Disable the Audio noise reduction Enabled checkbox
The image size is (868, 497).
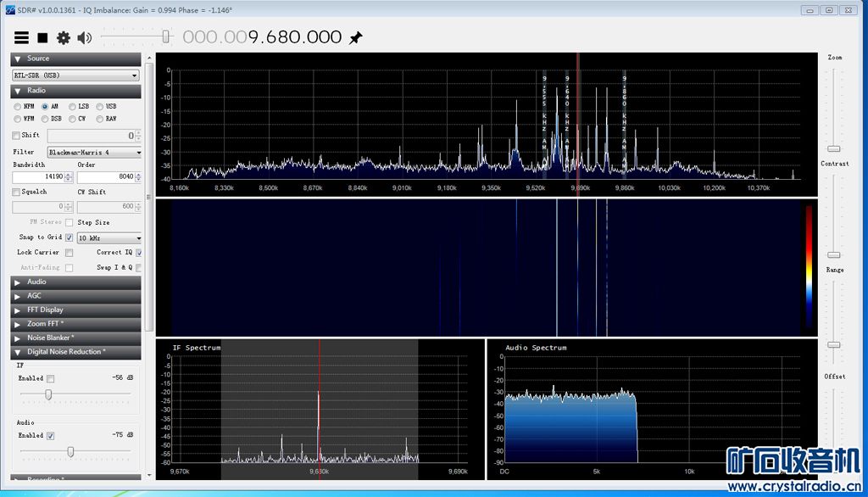tap(51, 435)
